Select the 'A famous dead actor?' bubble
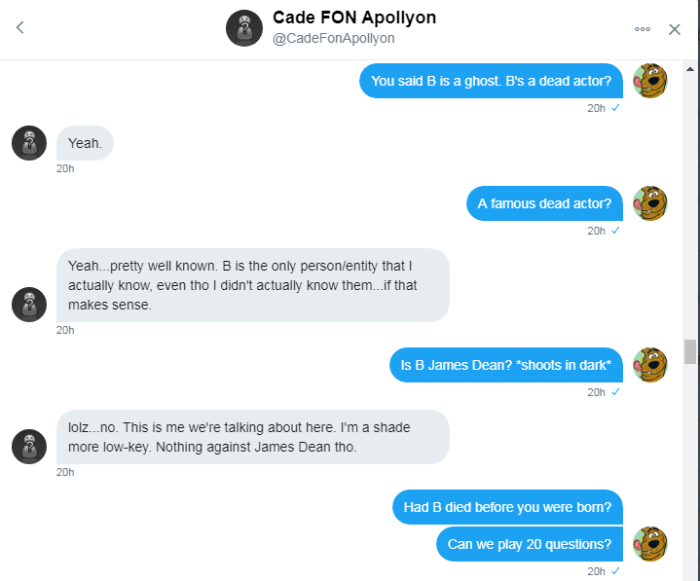The height and width of the screenshot is (581, 700). pyautogui.click(x=544, y=204)
